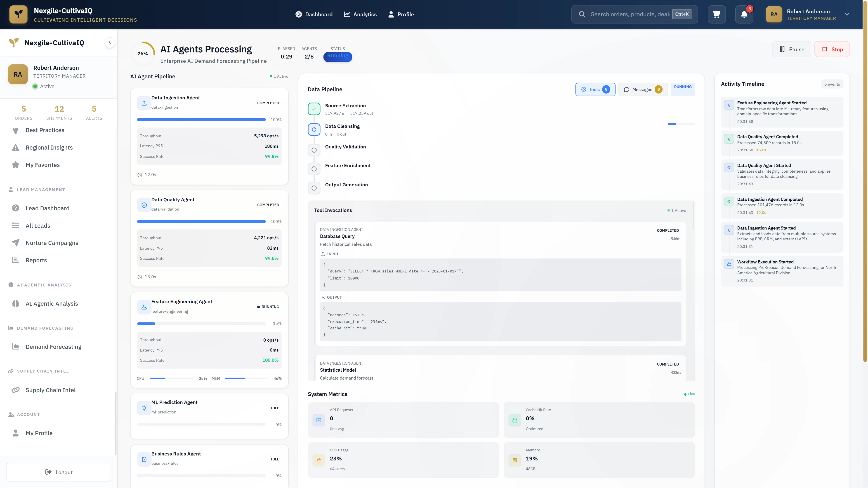Stop the running pipeline
This screenshot has width=868, height=488.
click(832, 49)
